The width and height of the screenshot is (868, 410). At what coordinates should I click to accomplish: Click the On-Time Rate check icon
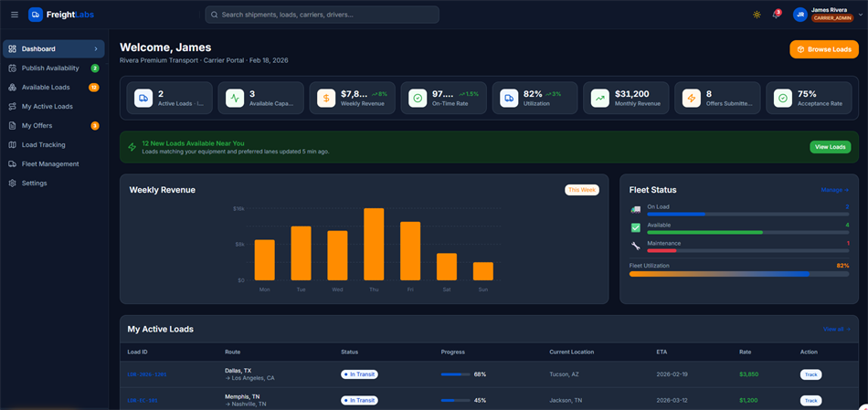418,98
